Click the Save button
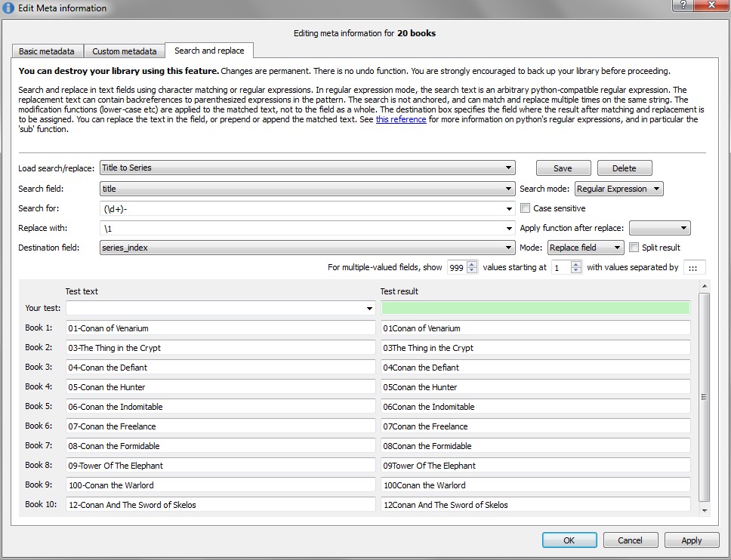 [563, 168]
